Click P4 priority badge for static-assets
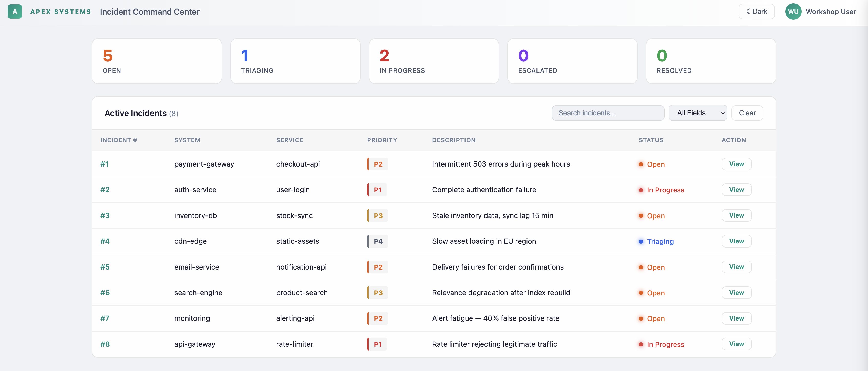Viewport: 868px width, 371px height. coord(377,241)
